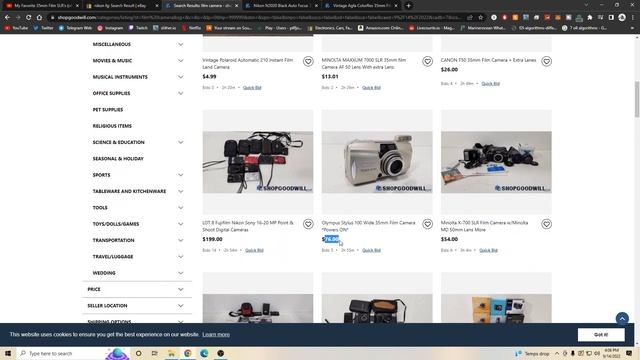Image resolution: width=640 pixels, height=360 pixels.
Task: Quick Bid on the LOT 8 Fujifilm Nikon Sony
Action: [254, 250]
